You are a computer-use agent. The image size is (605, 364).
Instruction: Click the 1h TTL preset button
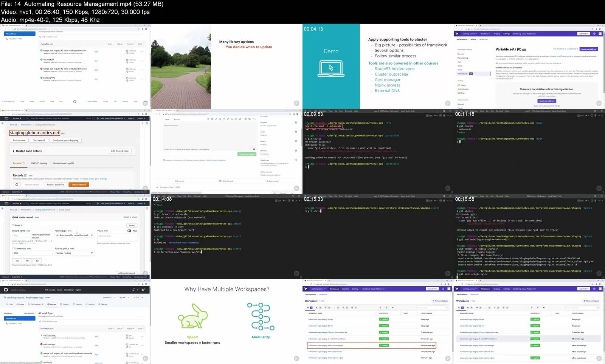(x=27, y=261)
